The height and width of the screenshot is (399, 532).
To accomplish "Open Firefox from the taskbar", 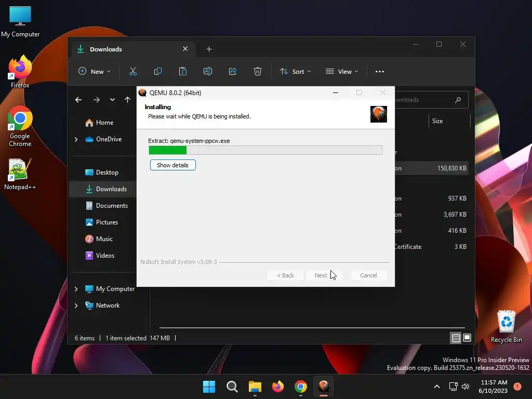I will point(278,387).
